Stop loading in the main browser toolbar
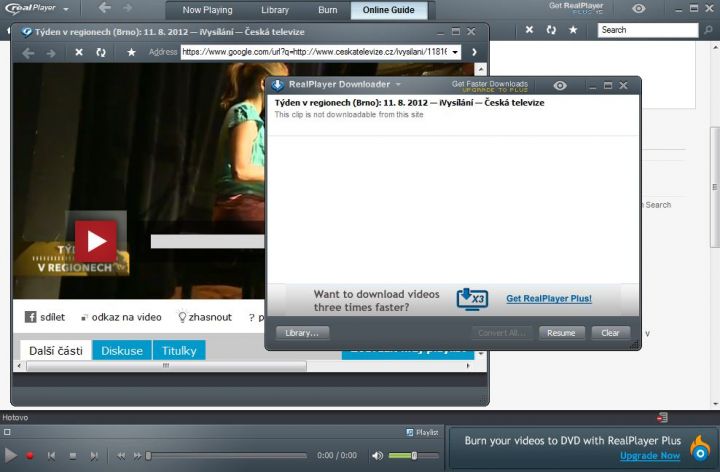720x472 pixels. click(529, 30)
